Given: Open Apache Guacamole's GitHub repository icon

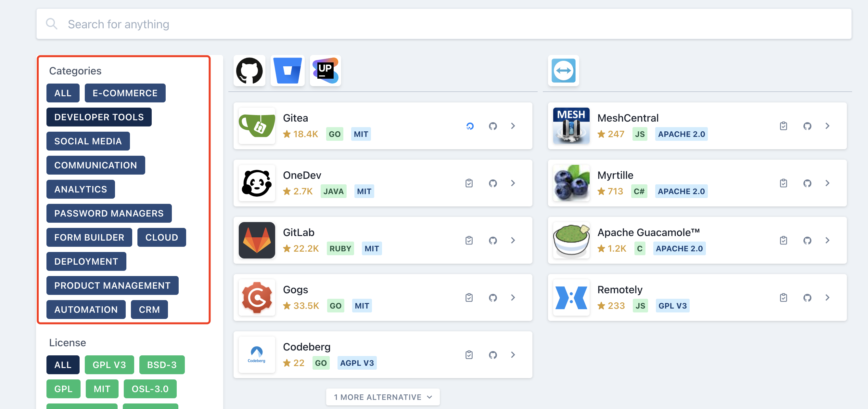Looking at the screenshot, I should 807,240.
